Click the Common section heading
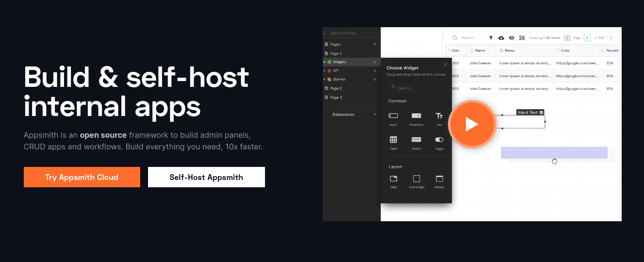This screenshot has width=644, height=262. pos(397,101)
